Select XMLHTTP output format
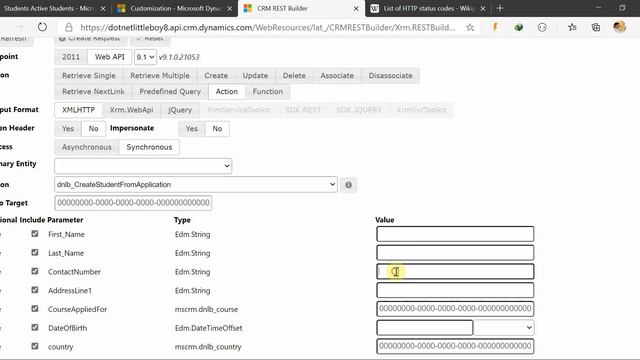This screenshot has height=360, width=640. [x=78, y=110]
